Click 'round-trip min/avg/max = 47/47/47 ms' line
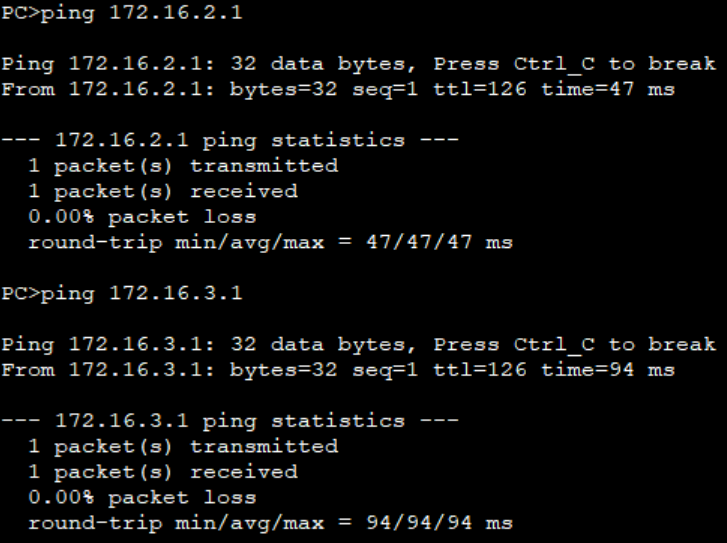The image size is (727, 543). tap(270, 243)
